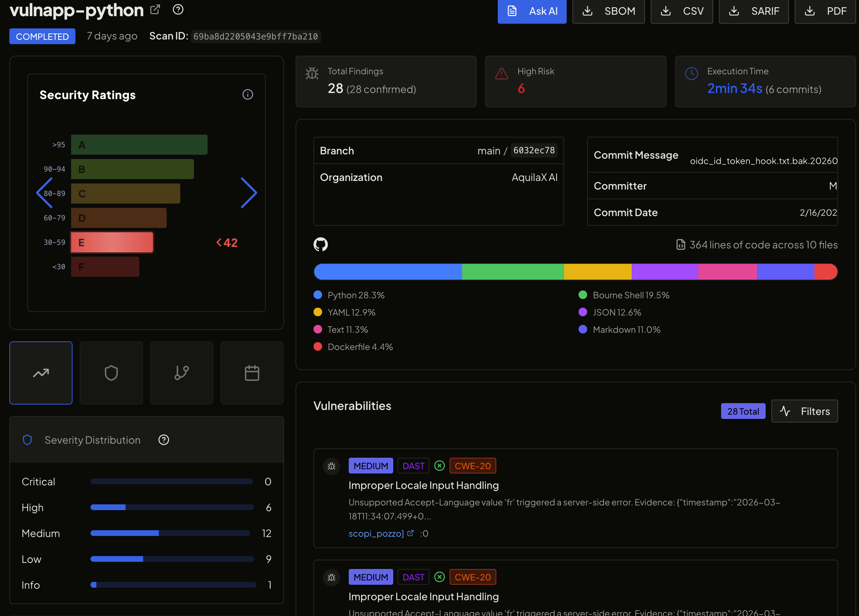Expand the next Security Ratings page with right arrow
Screen dimensions: 859x616
[x=249, y=193]
